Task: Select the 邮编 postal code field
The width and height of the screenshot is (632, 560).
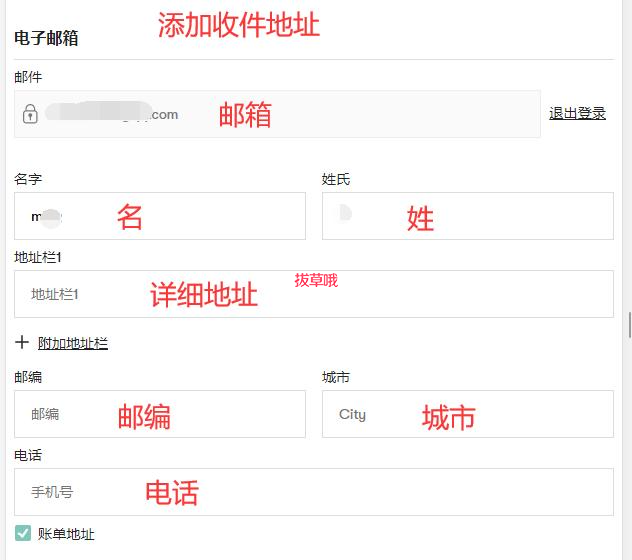Action: pos(160,414)
